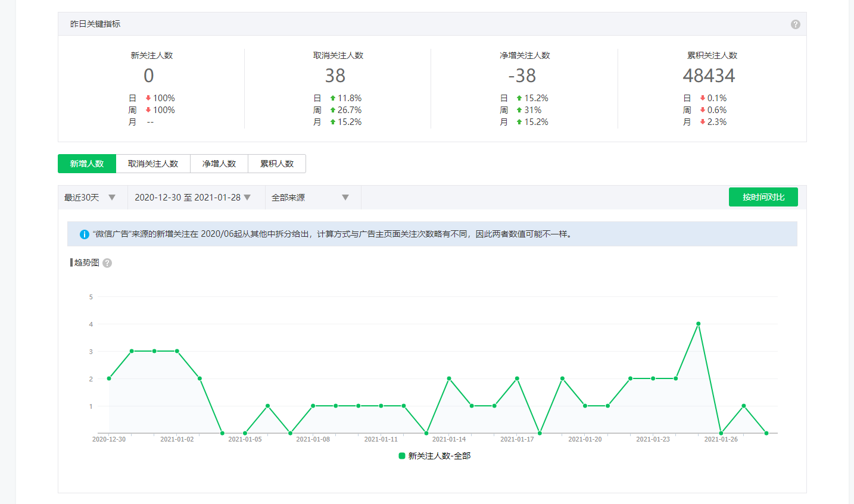Image resolution: width=854 pixels, height=504 pixels.
Task: Open help icon for 昨日关键指标 panel
Action: tap(795, 24)
